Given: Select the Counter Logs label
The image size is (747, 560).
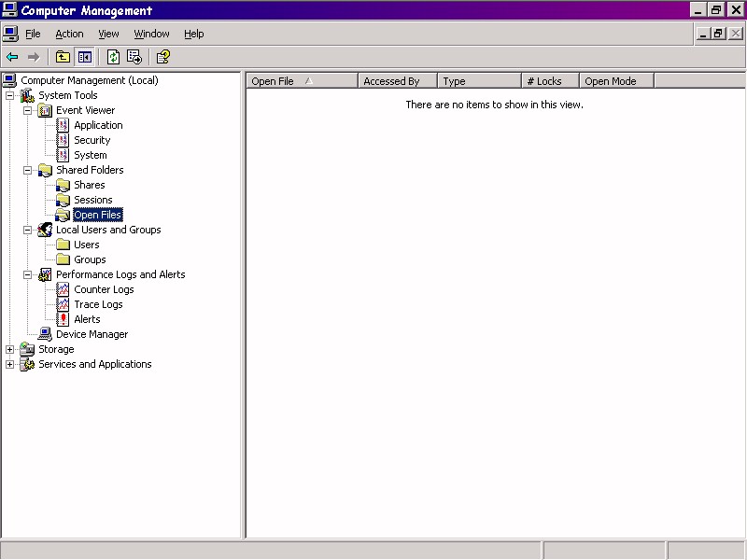Looking at the screenshot, I should coord(104,289).
